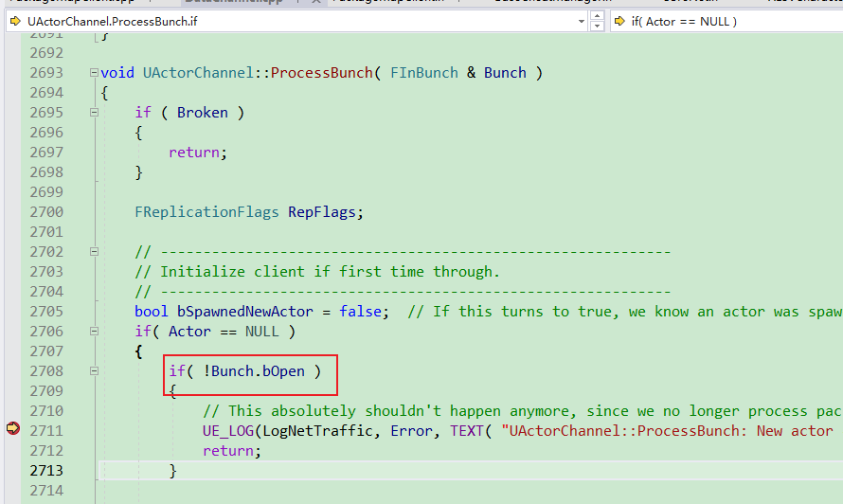Click the 'UE_LOG' macro

[228, 431]
